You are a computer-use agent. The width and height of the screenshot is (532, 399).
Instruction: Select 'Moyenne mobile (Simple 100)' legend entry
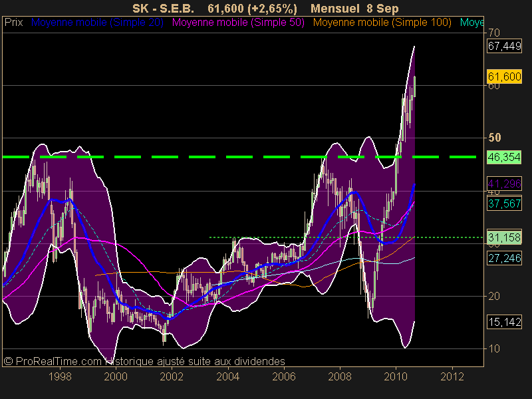click(382, 23)
